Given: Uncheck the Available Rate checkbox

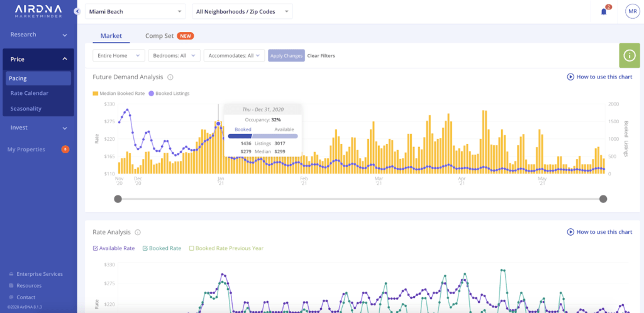Looking at the screenshot, I should (x=96, y=248).
